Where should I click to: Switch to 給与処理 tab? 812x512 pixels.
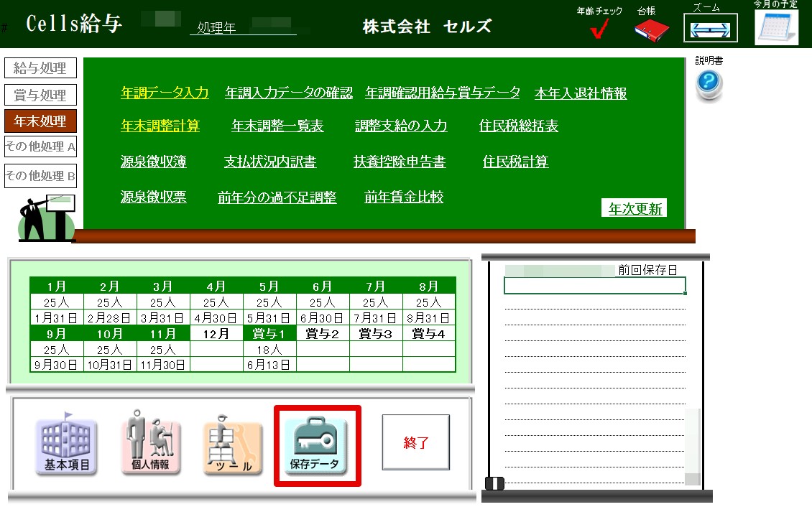[x=40, y=68]
